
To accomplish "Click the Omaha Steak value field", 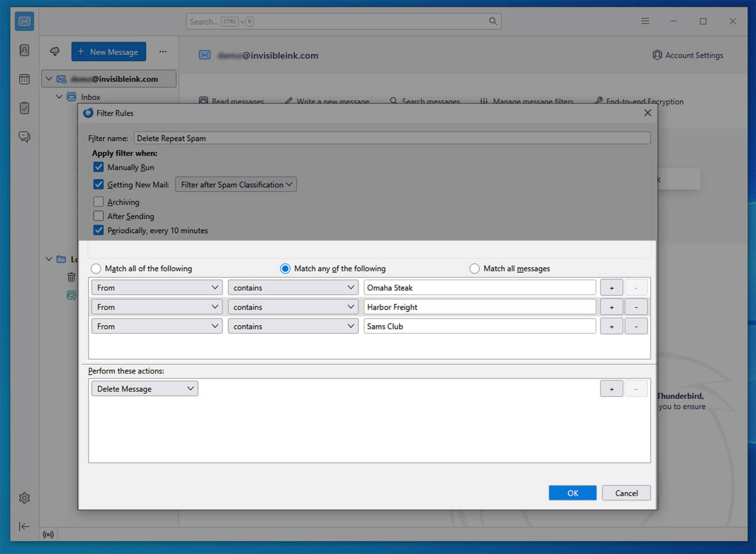I will pyautogui.click(x=480, y=288).
